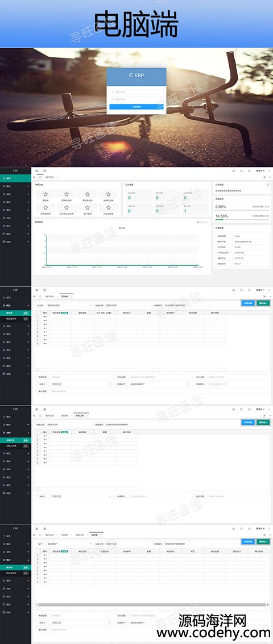Open 购货退货单 under expanded 购货 sidebar menu

[x=15, y=318]
